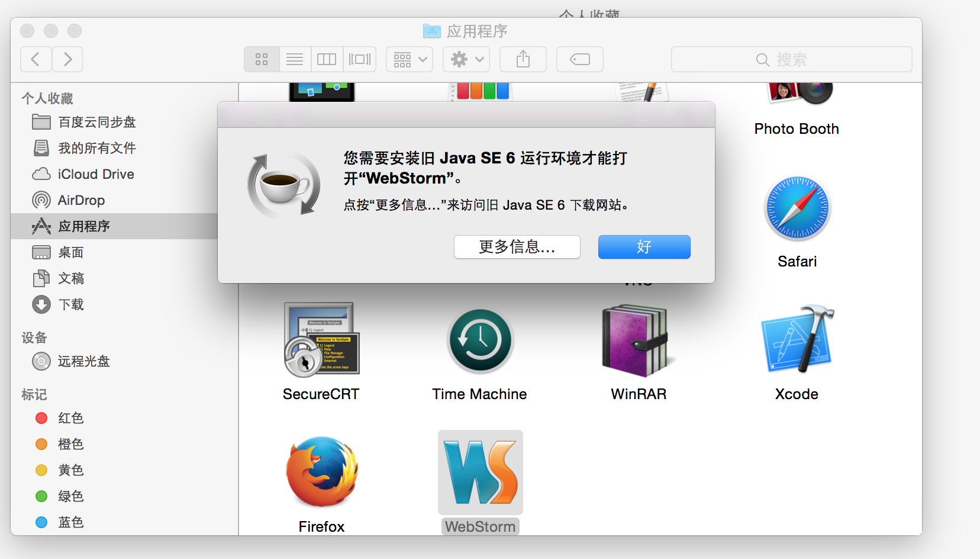Open the Share menu in the toolbar
This screenshot has height=559, width=980.
click(523, 59)
